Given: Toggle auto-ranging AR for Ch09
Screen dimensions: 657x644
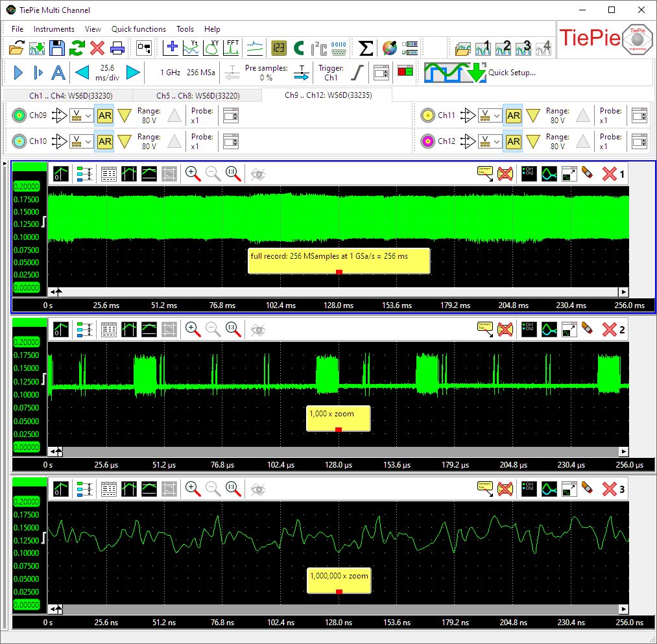Looking at the screenshot, I should 104,116.
